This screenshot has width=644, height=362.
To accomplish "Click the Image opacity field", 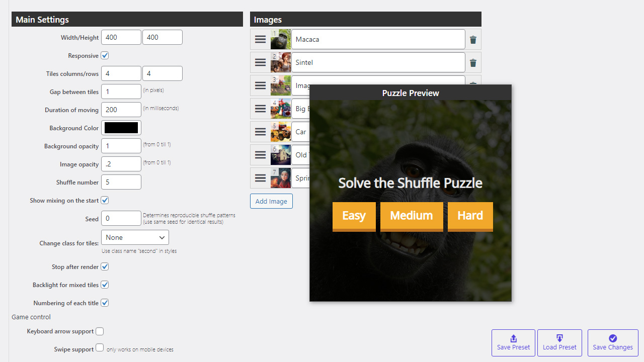I will coord(121,164).
